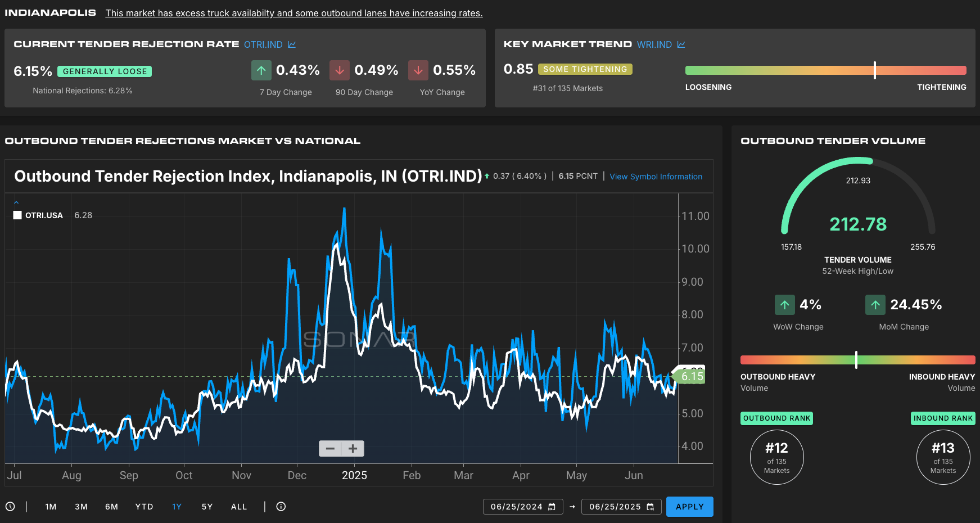Select the YTD time range
This screenshot has height=523, width=980.
click(x=144, y=507)
